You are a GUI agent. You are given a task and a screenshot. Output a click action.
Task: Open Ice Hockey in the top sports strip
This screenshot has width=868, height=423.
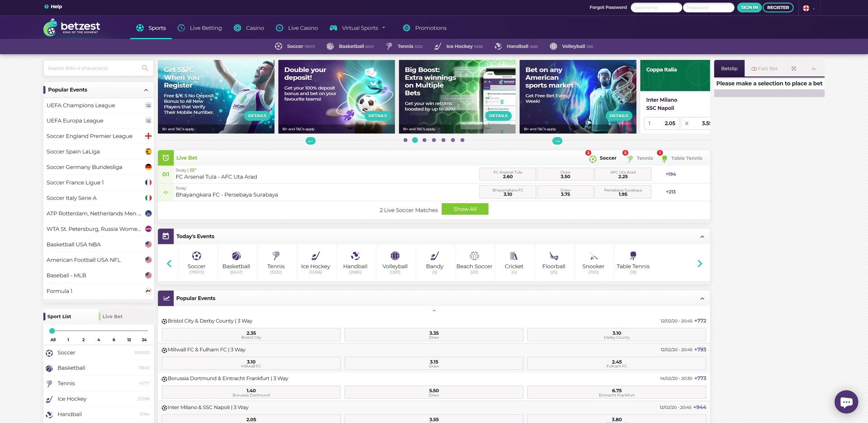pyautogui.click(x=458, y=46)
